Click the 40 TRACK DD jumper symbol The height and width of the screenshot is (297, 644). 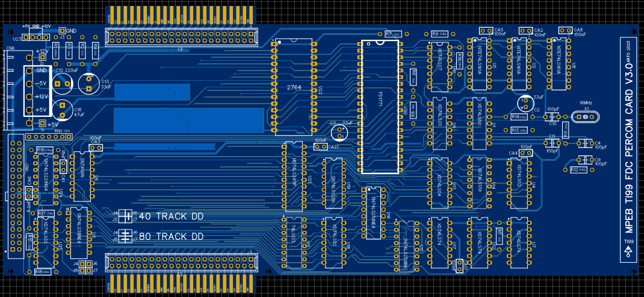[125, 216]
